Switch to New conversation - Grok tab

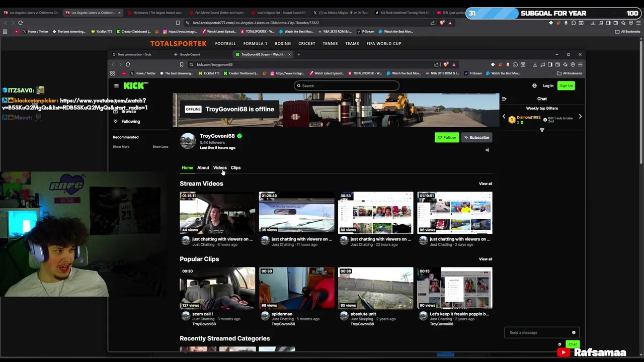[x=139, y=54]
